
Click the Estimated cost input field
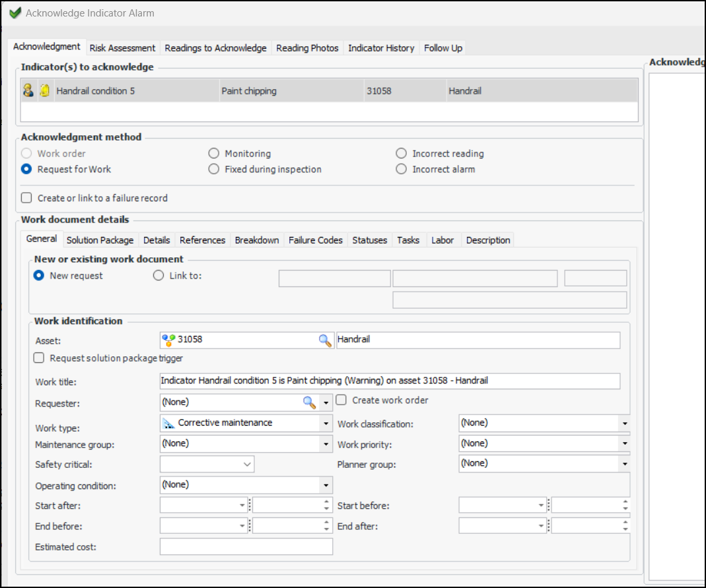(246, 546)
